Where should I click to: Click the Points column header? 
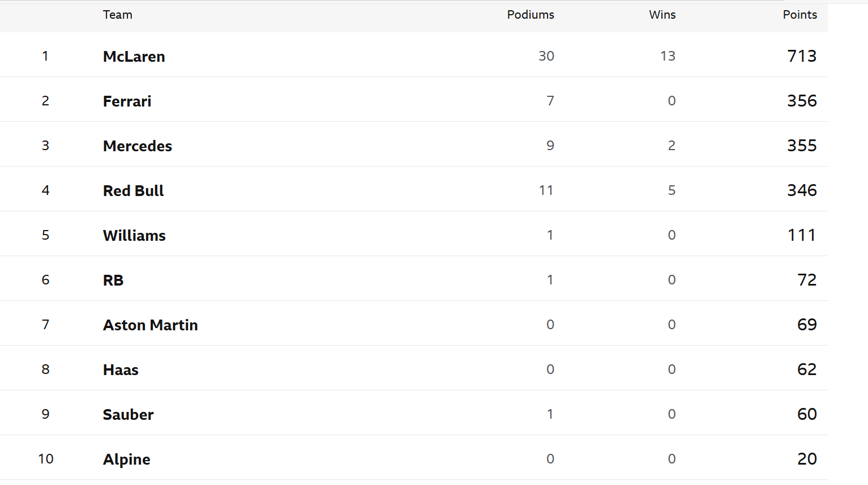pos(799,15)
